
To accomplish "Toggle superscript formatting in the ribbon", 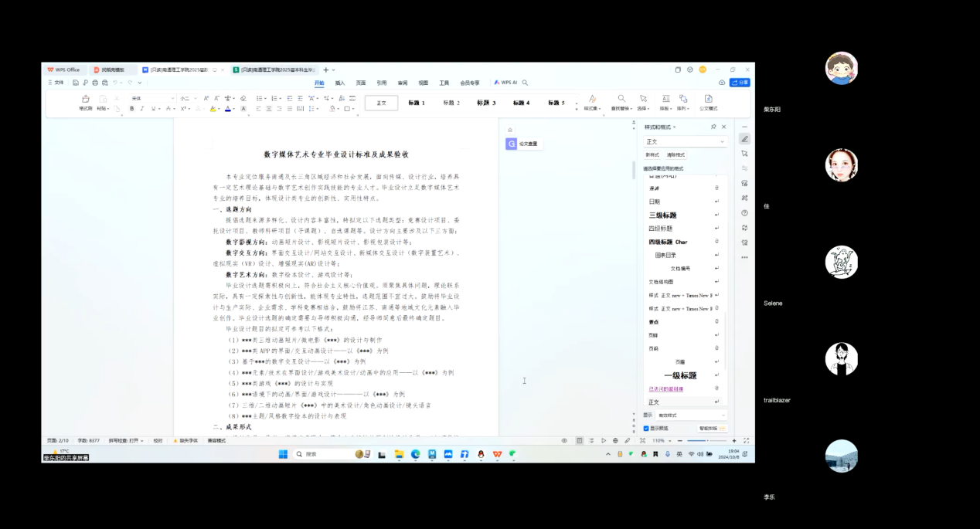I will point(183,109).
